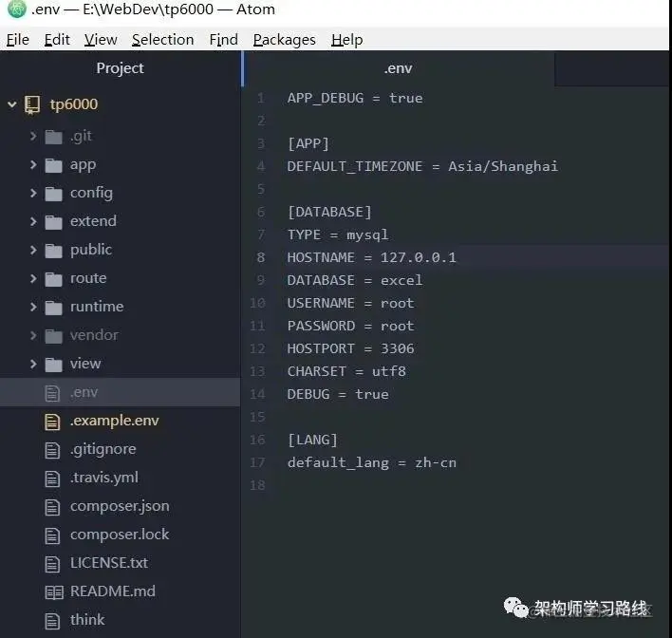
Task: Click the .git folder icon
Action: (x=53, y=138)
